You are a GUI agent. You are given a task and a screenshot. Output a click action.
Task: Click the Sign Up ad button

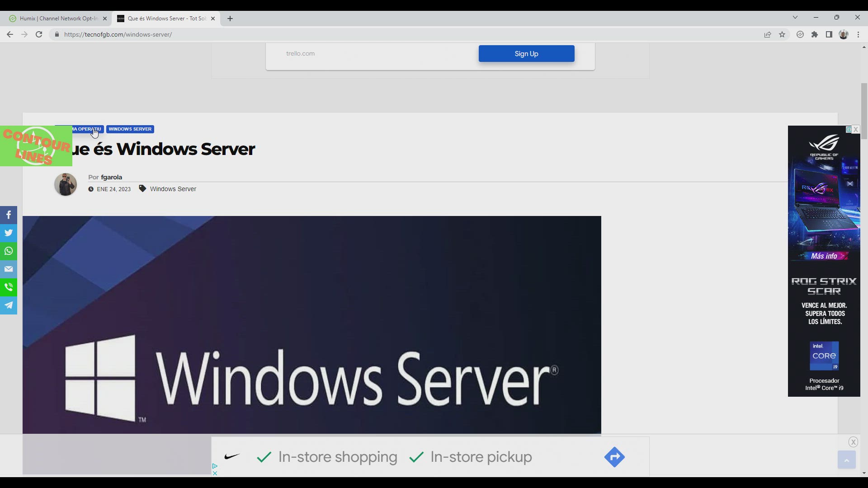pyautogui.click(x=526, y=54)
